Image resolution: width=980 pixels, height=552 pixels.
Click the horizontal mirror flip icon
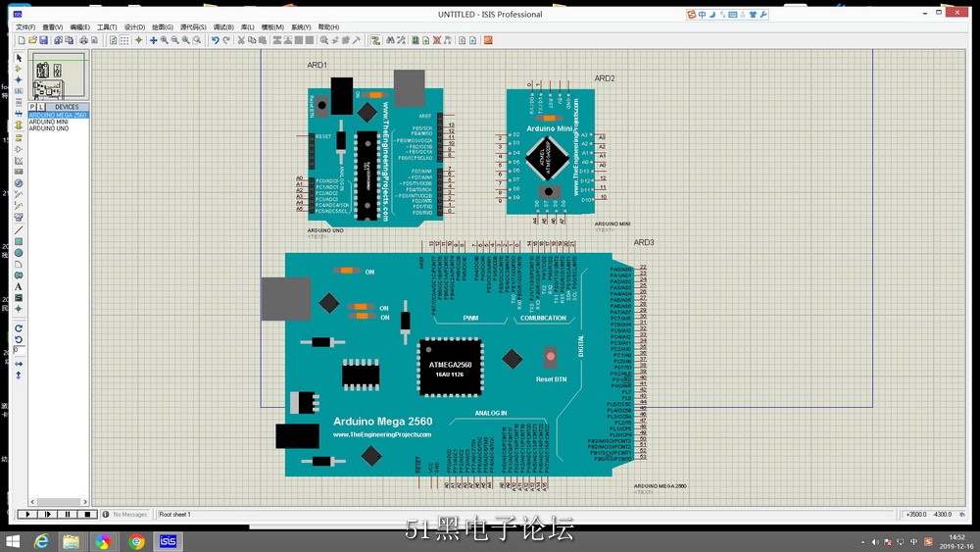tap(18, 364)
